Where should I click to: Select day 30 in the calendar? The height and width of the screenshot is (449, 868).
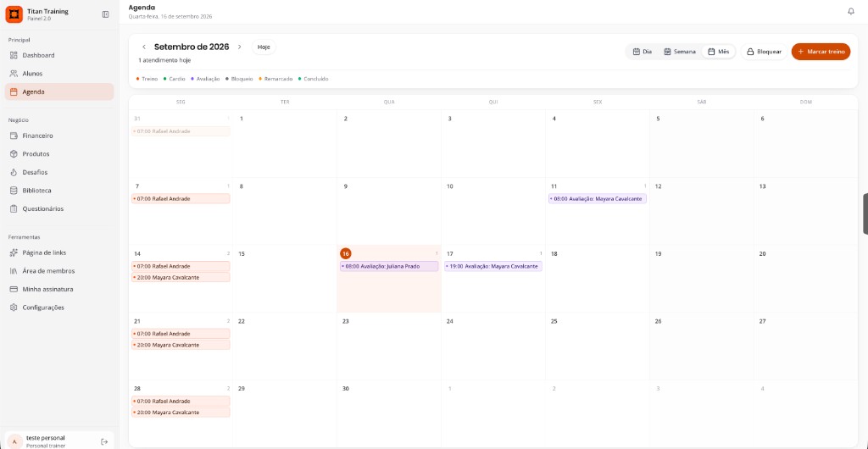tap(346, 389)
